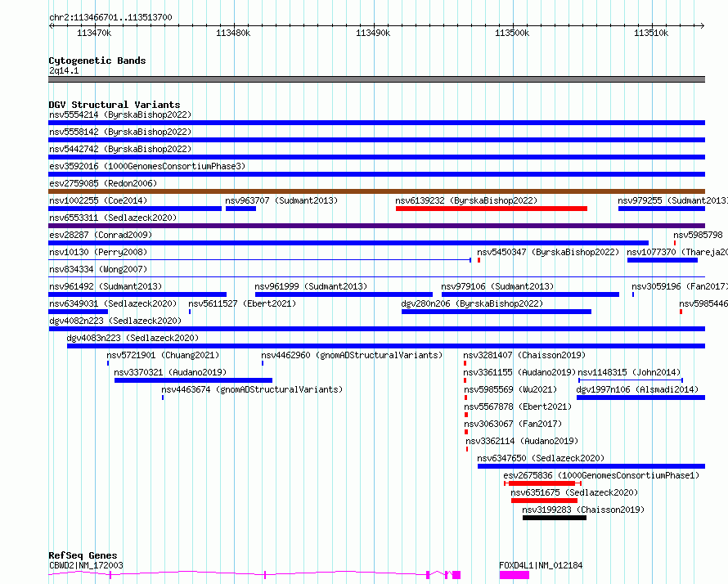Click nsv1077370 (Thareja) blue bar

tap(663, 260)
